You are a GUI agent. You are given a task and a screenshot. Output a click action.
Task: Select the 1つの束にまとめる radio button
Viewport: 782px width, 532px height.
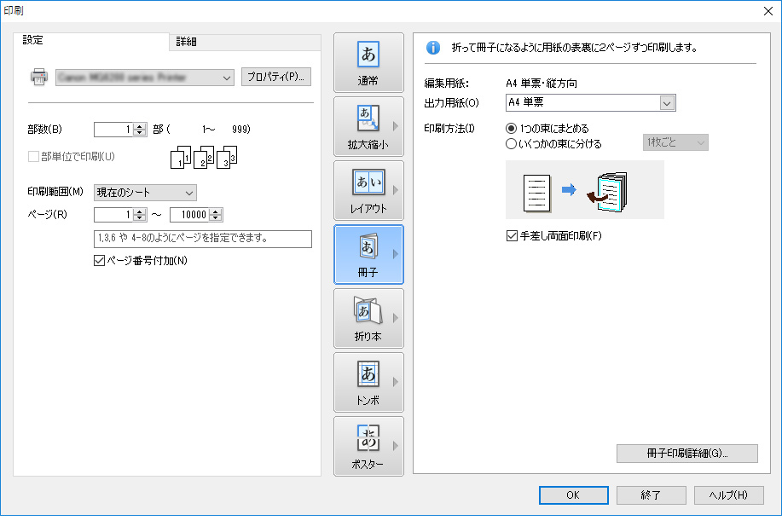pos(512,129)
